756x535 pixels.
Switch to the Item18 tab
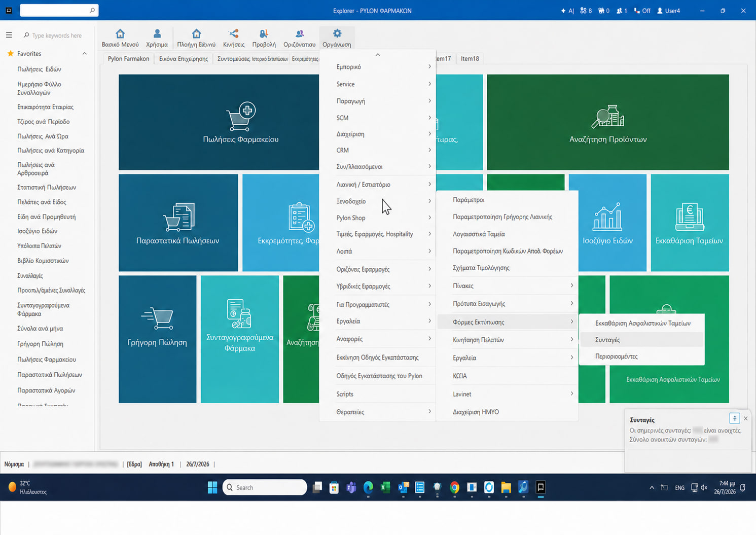click(x=470, y=59)
